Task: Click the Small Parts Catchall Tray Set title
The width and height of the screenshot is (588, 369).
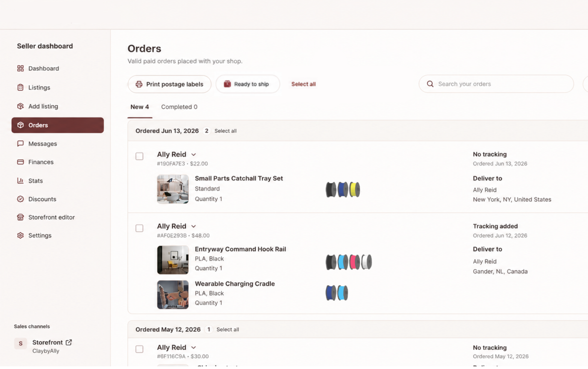Action: [x=239, y=179]
